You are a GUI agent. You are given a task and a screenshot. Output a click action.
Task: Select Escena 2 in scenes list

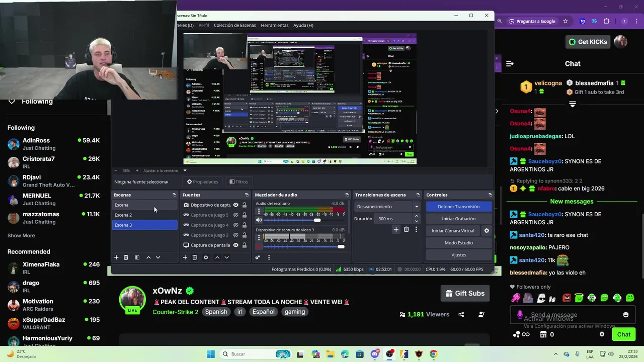point(144,215)
